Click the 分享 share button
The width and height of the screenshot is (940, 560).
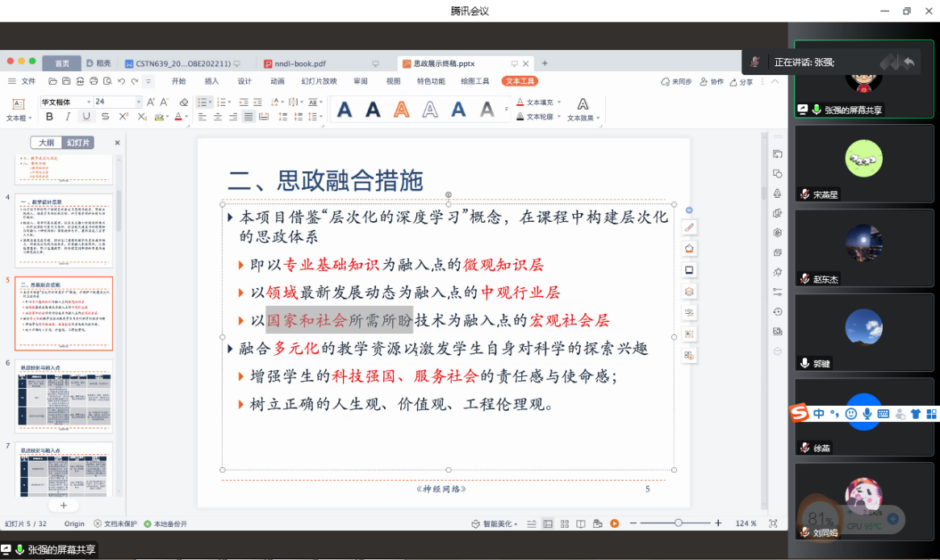[742, 81]
